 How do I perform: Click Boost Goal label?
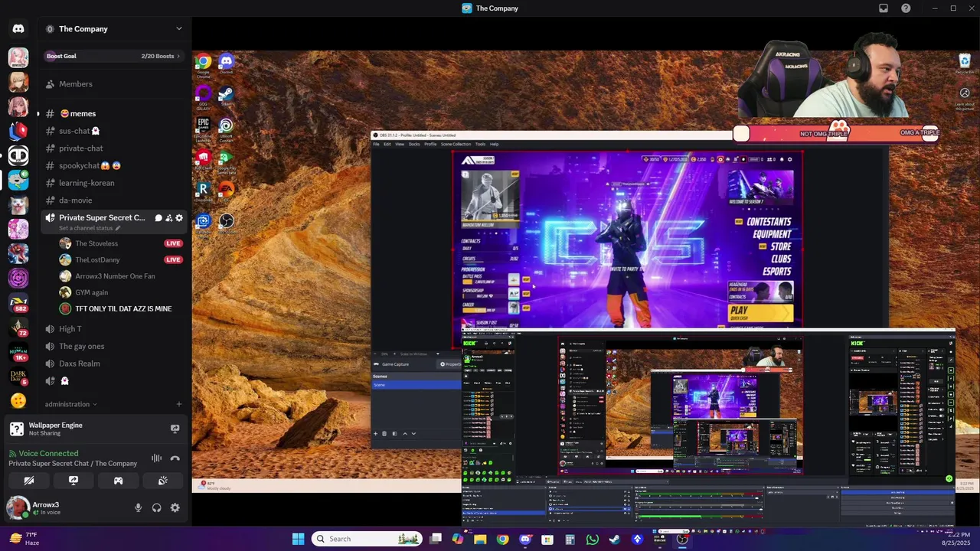[61, 56]
